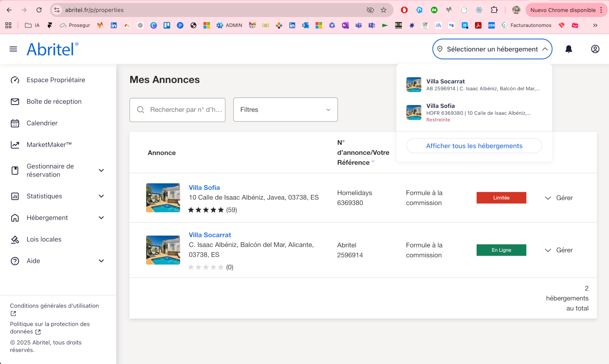Click Nuevo Chrome disponible update button

pos(566,10)
